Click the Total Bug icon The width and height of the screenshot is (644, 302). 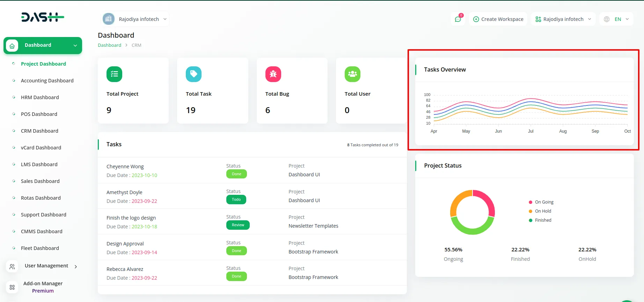pos(273,74)
